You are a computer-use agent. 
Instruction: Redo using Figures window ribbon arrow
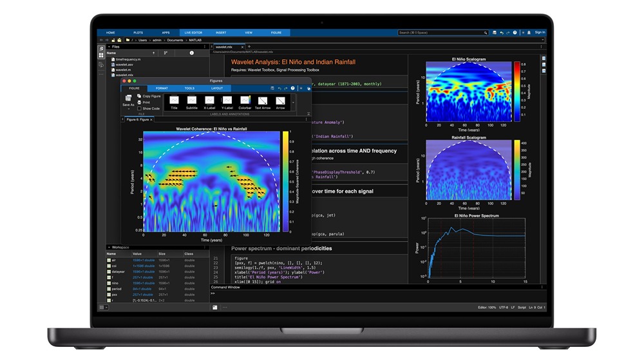(286, 88)
